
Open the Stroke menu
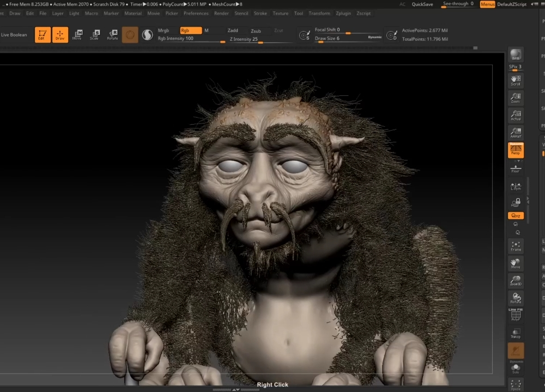pos(261,13)
